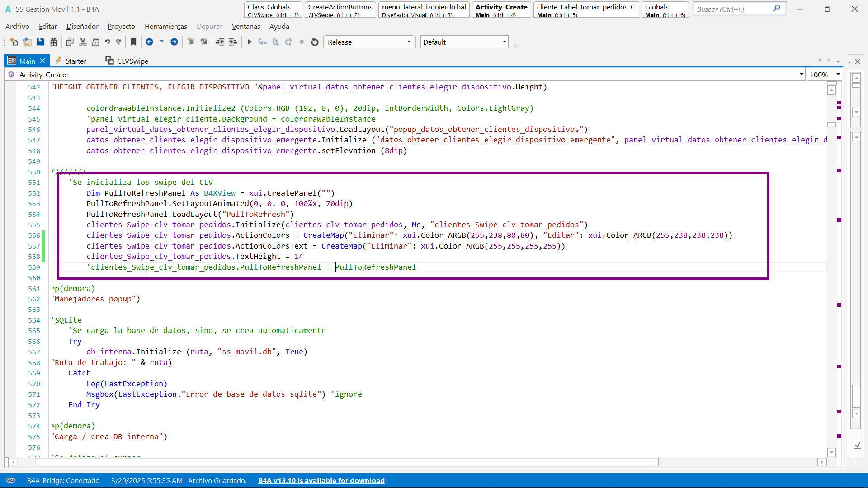This screenshot has width=868, height=488.
Task: Click the checkmark box at bottom right
Action: coord(857,445)
